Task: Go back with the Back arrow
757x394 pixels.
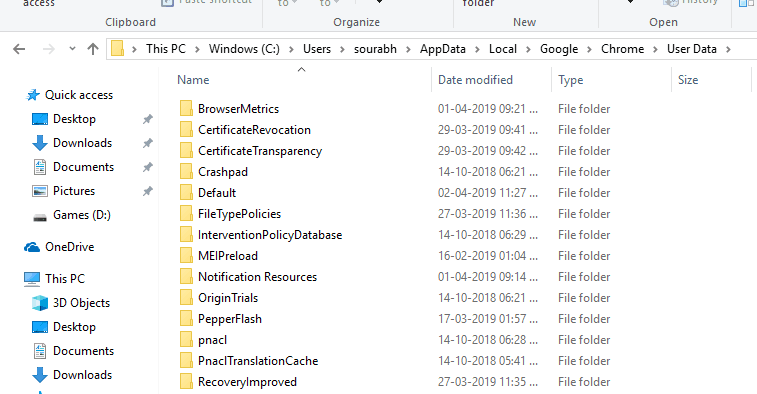Action: click(19, 49)
